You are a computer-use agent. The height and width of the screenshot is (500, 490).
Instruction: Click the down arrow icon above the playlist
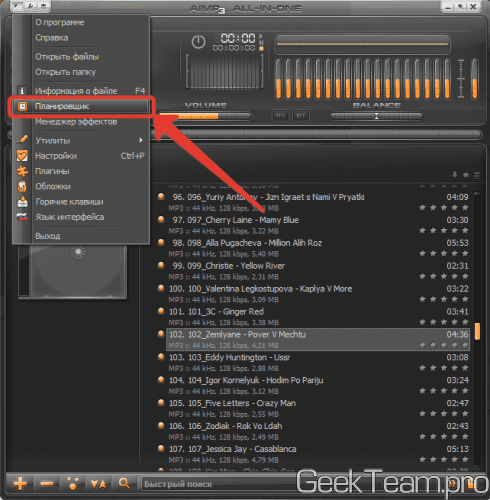click(455, 175)
